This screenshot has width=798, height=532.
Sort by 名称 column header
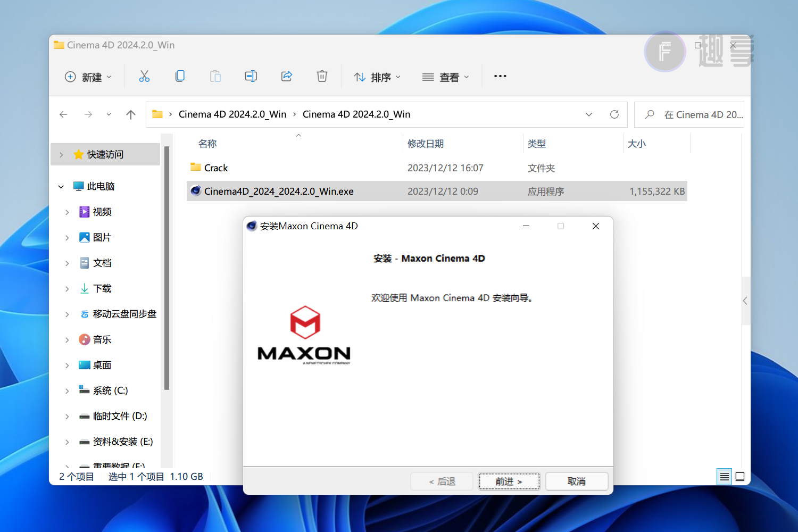coord(207,144)
